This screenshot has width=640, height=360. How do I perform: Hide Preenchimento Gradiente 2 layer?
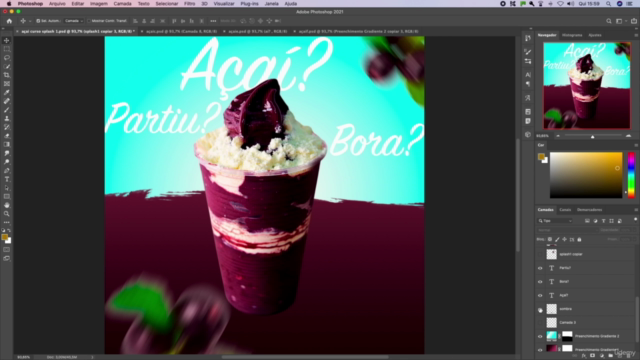(x=540, y=336)
